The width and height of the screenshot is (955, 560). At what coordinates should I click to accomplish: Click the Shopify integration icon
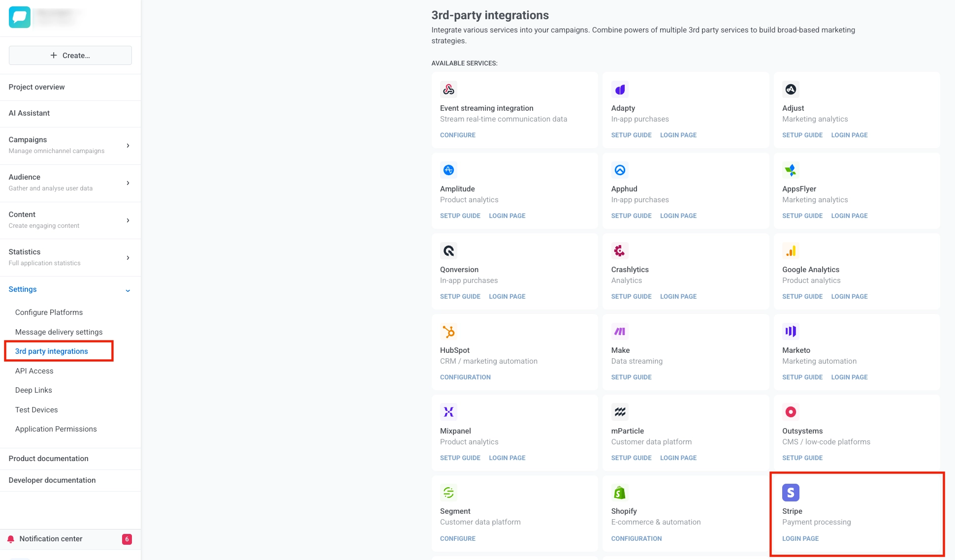pos(620,492)
